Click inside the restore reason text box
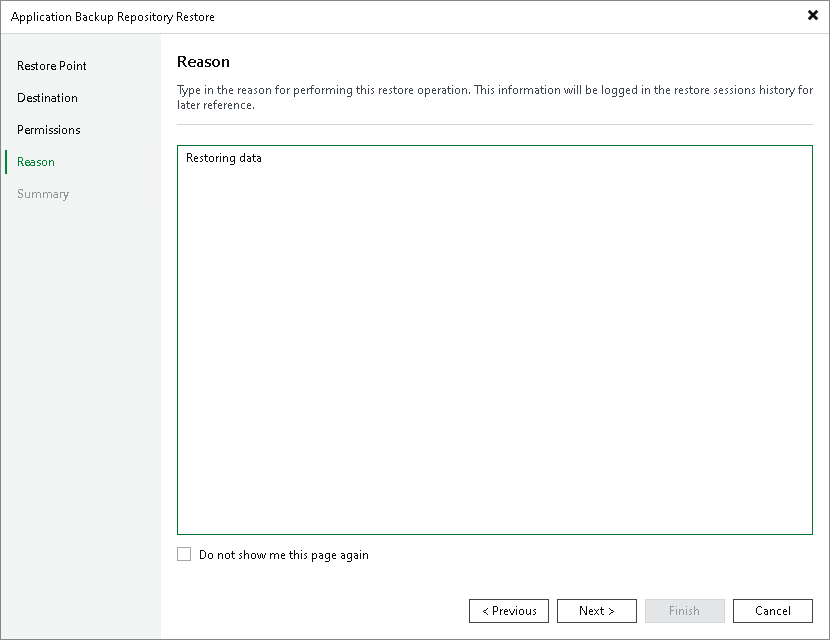Image resolution: width=830 pixels, height=640 pixels. pyautogui.click(x=494, y=340)
